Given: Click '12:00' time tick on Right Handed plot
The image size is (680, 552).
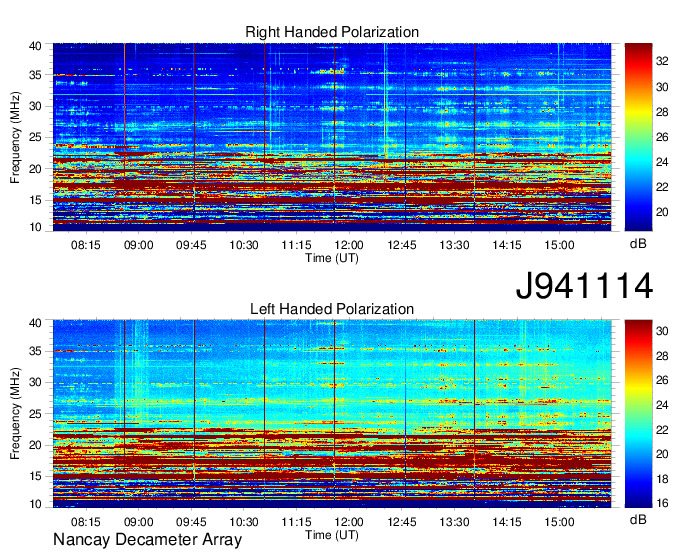Looking at the screenshot, I should tap(349, 245).
